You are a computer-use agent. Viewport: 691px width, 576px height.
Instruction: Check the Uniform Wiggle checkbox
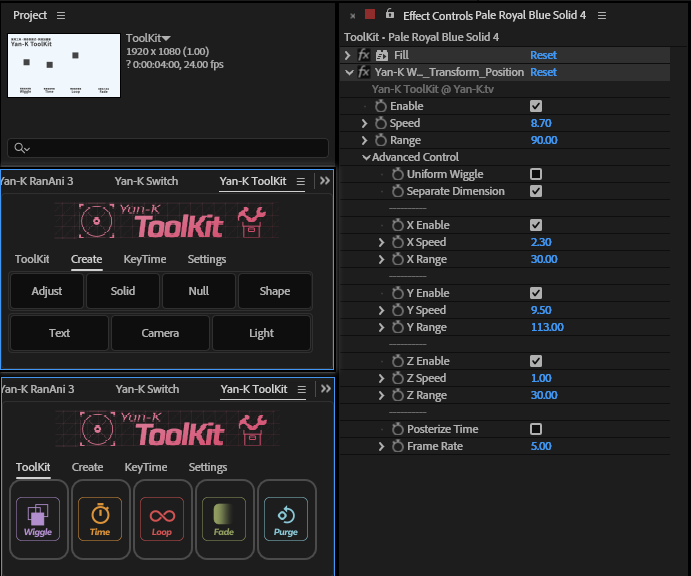[536, 174]
